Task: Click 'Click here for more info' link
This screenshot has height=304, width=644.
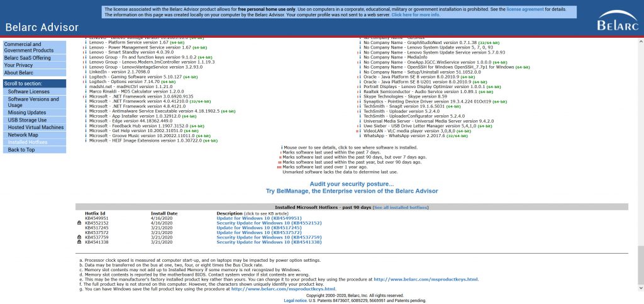Action: tap(415, 14)
